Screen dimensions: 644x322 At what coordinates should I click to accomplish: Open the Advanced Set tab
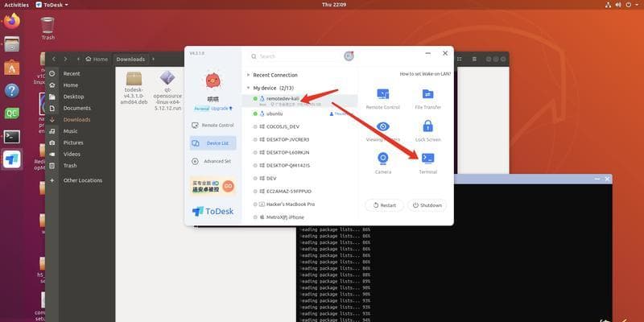tap(213, 162)
